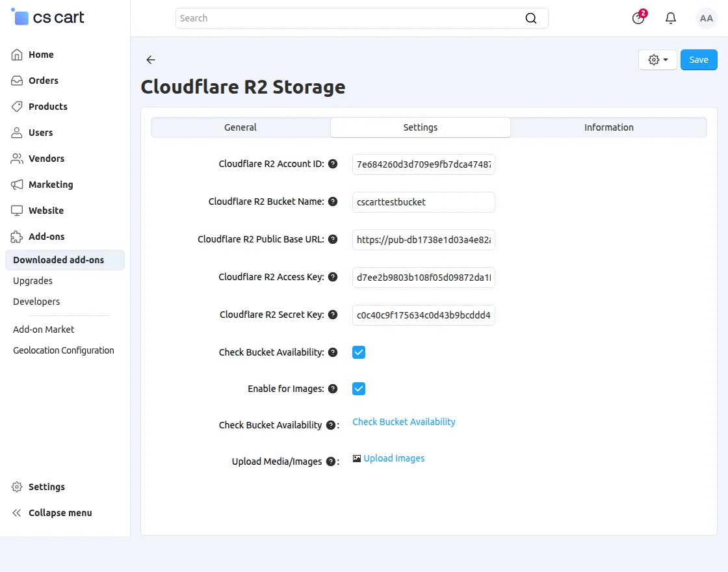Open the gear options dropdown

coord(657,60)
